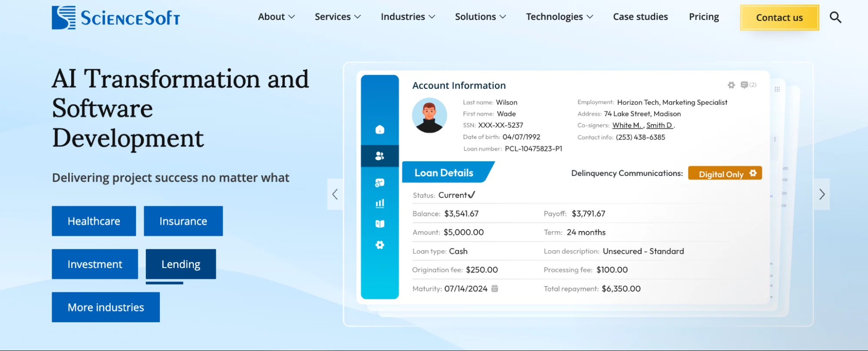This screenshot has height=351, width=868.
Task: Click the gear on Digital Only badge
Action: click(753, 173)
